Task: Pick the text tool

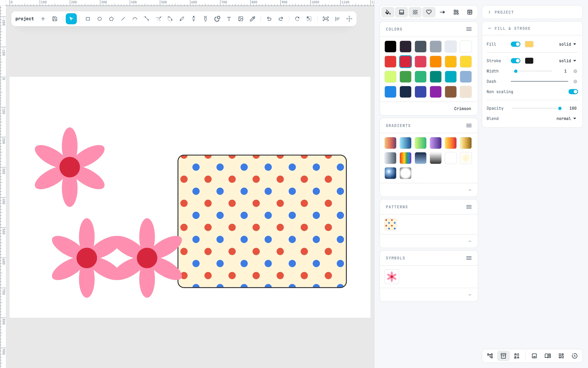Action: 229,19
